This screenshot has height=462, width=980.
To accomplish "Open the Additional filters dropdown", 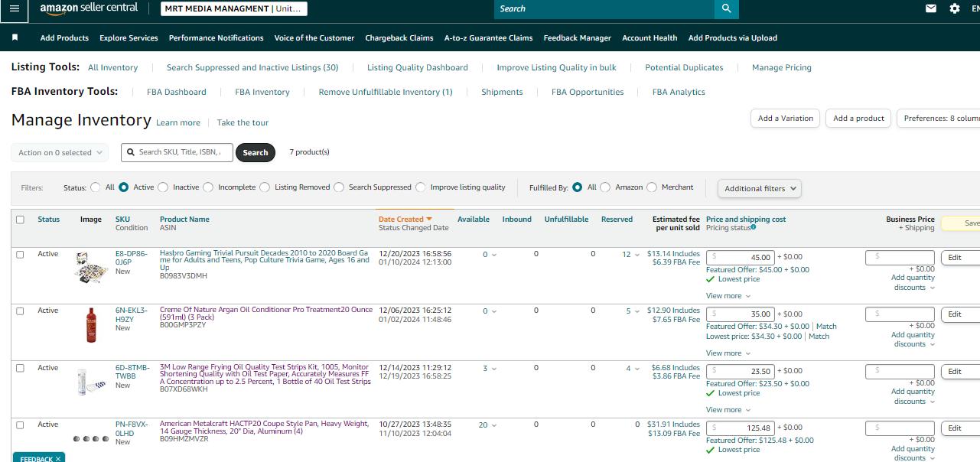I will (760, 188).
